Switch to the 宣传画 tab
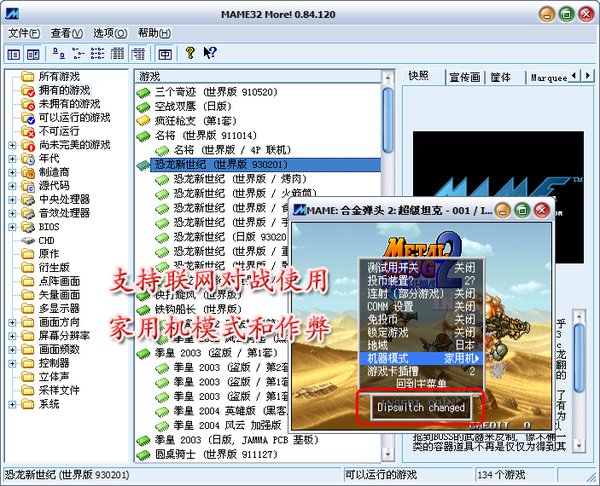The image size is (600, 486). coord(465,77)
